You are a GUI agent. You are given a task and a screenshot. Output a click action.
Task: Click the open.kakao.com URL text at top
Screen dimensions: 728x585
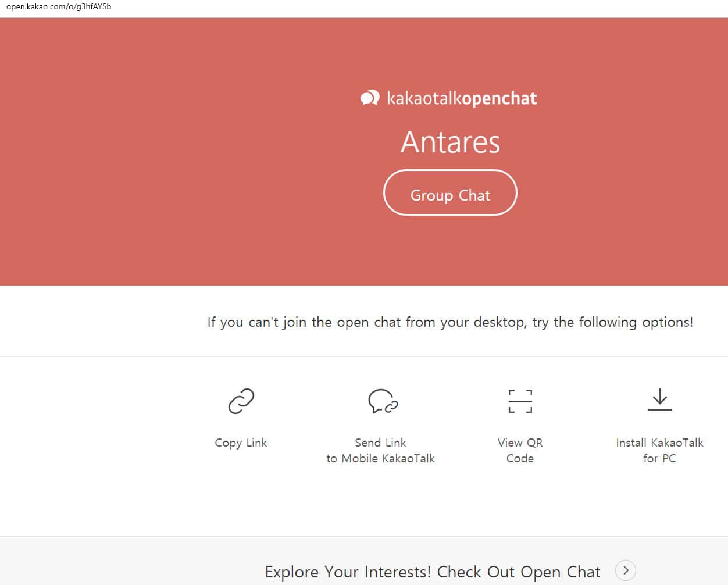point(58,7)
